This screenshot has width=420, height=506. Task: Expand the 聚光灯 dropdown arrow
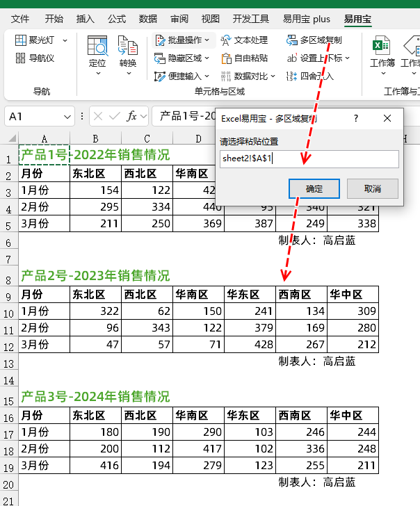(x=65, y=40)
